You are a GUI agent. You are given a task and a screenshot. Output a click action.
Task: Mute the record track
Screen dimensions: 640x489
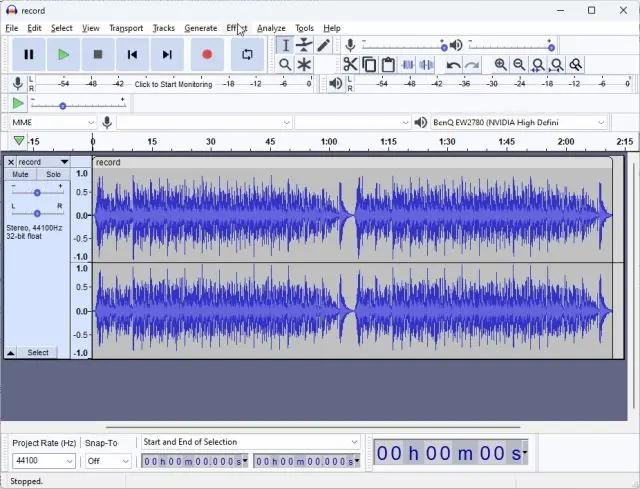20,174
